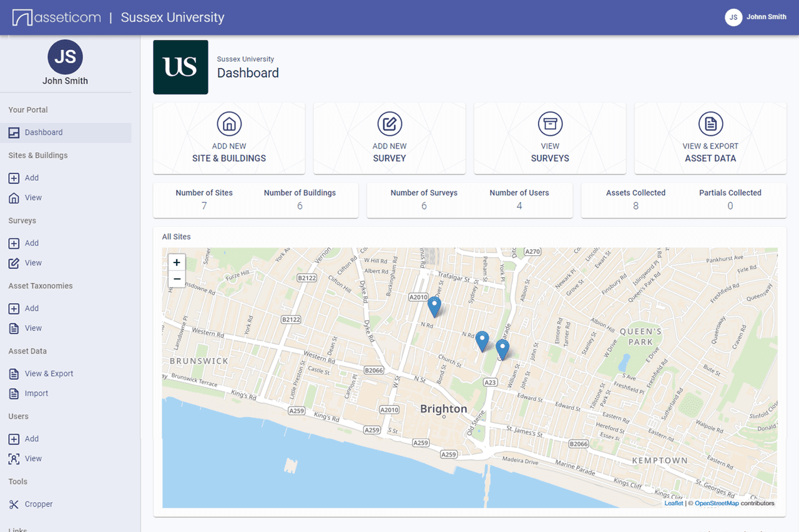The height and width of the screenshot is (532, 799).
Task: Click the Leaflet link on the map
Action: (673, 503)
